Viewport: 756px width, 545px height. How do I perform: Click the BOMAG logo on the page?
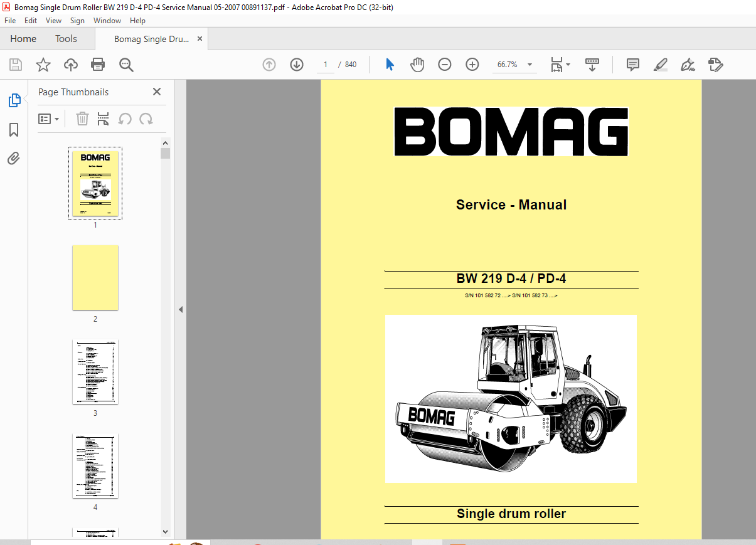511,132
